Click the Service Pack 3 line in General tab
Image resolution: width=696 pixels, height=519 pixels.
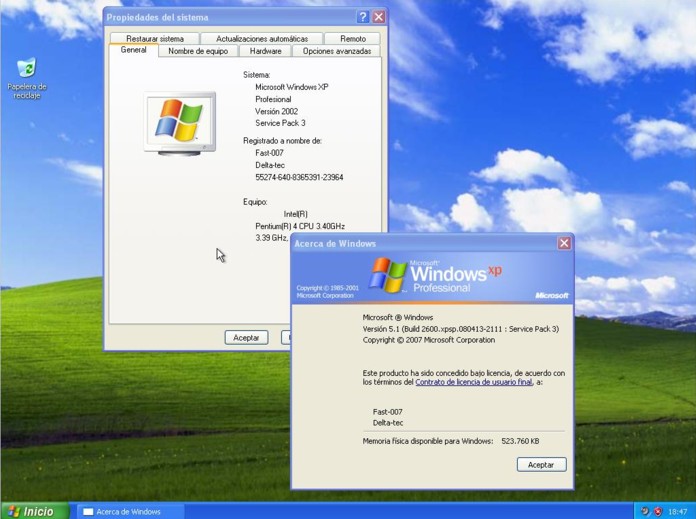click(280, 123)
